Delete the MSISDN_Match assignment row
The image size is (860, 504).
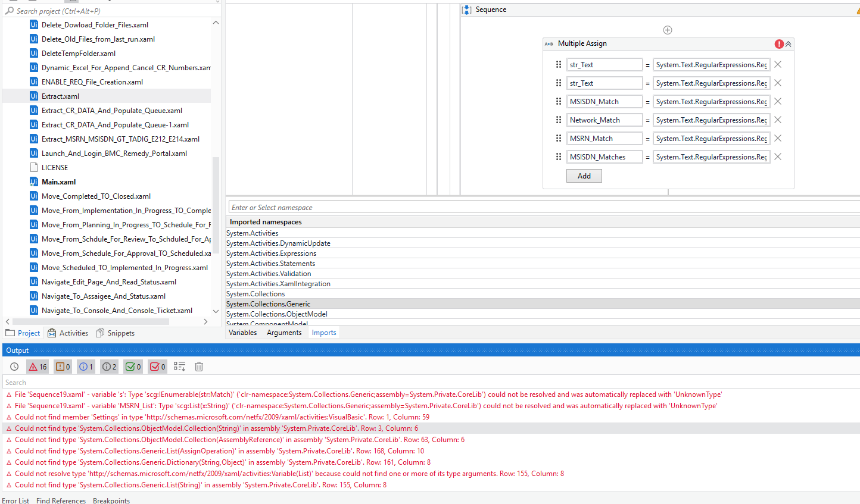778,102
